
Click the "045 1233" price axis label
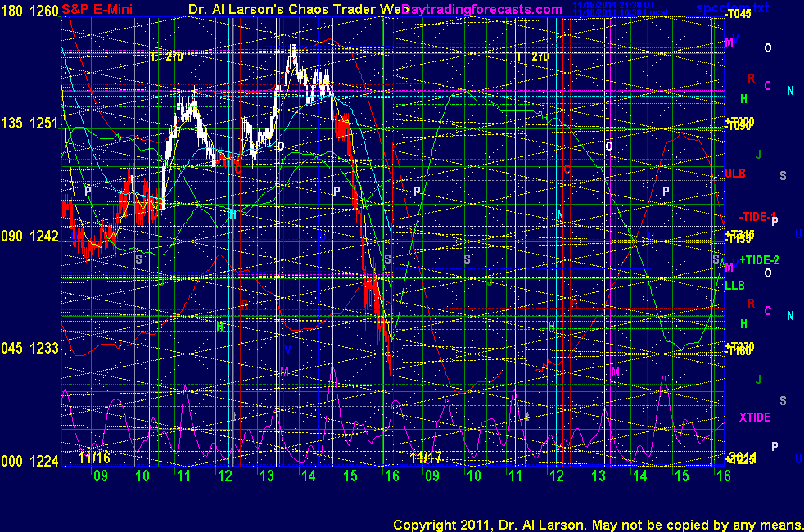coord(29,349)
